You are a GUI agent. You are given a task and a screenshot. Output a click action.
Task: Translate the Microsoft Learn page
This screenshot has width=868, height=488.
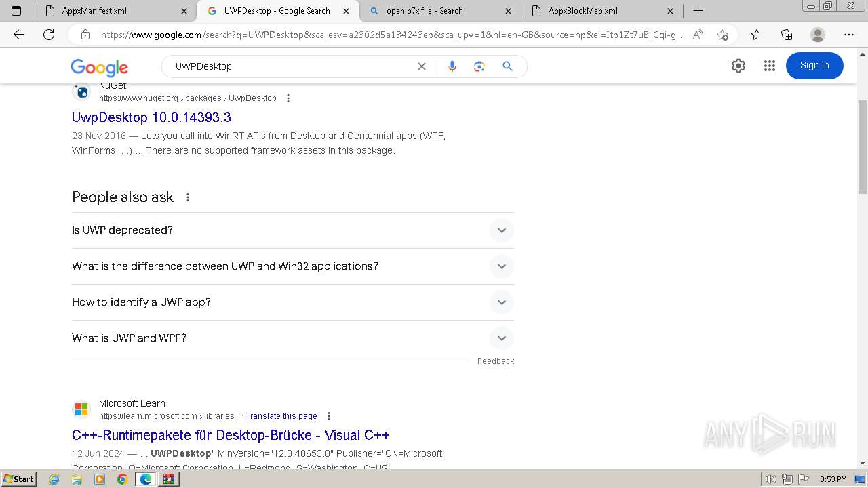[x=281, y=416]
